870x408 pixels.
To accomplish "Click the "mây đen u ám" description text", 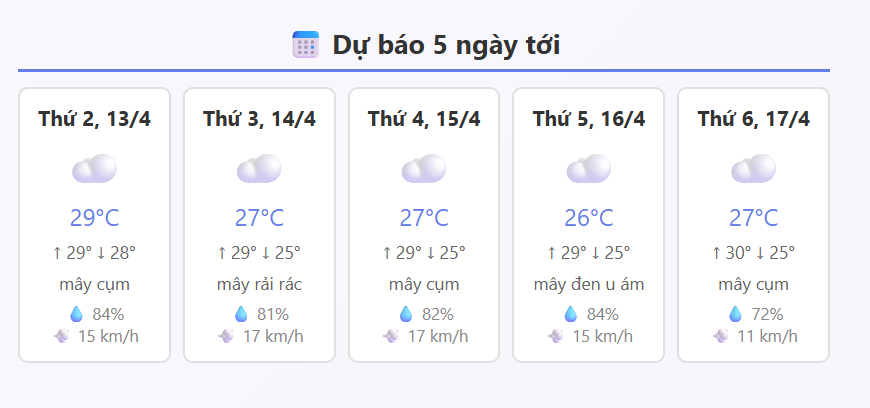I will pos(589,285).
